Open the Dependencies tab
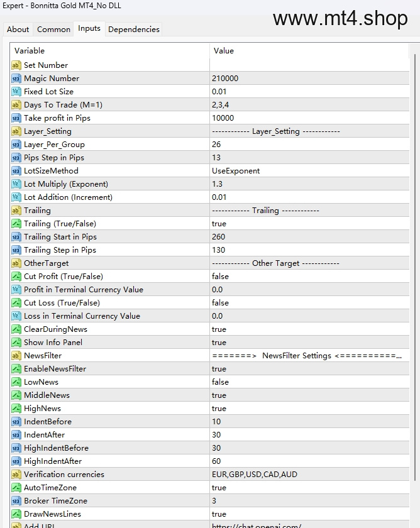Viewport: 420px width, 528px height. pos(134,30)
